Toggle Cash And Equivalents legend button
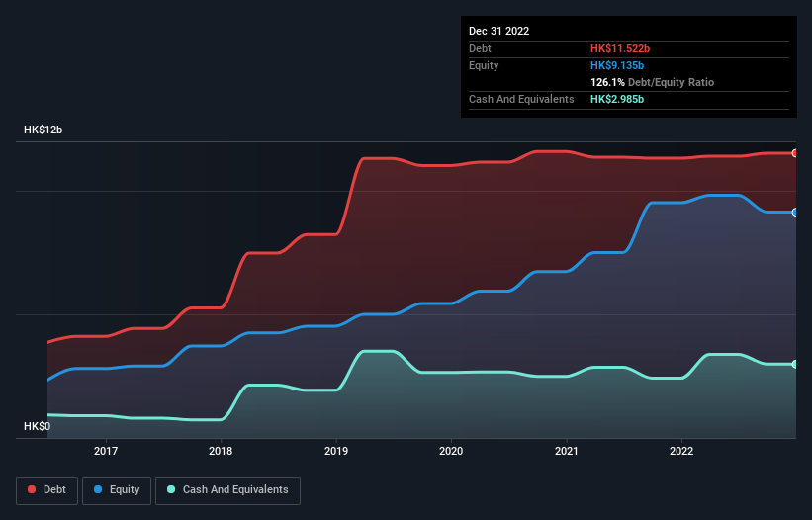 (227, 490)
